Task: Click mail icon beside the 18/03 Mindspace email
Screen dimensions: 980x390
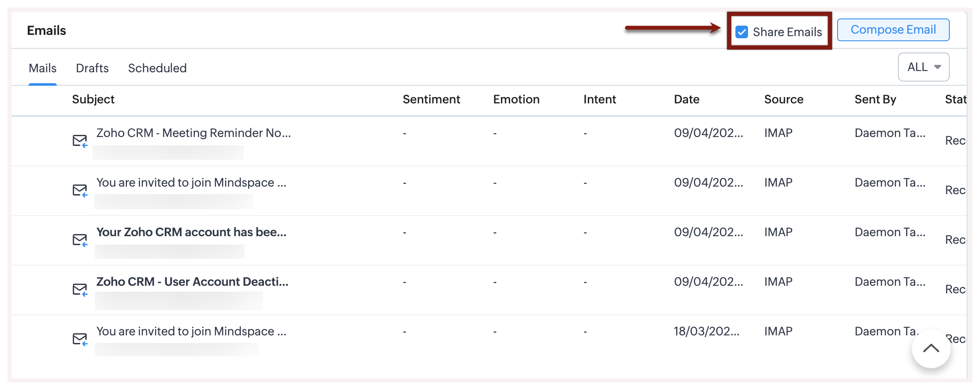Action: click(79, 339)
